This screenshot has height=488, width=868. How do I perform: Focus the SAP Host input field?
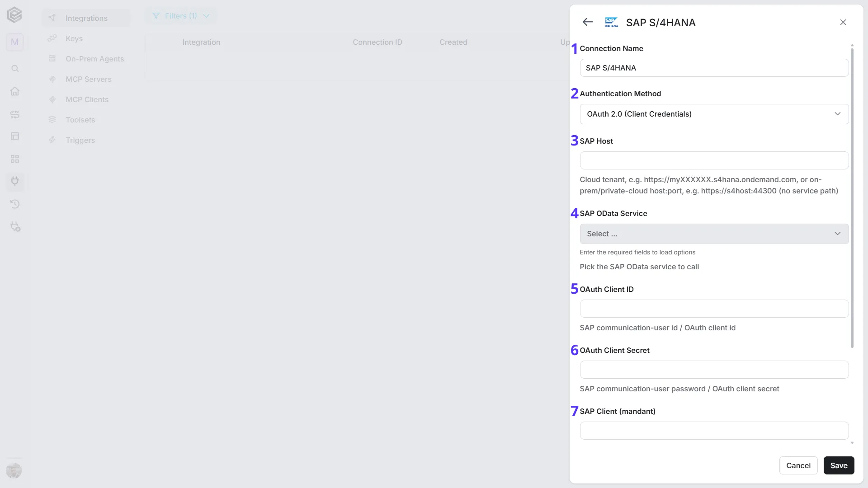point(714,160)
